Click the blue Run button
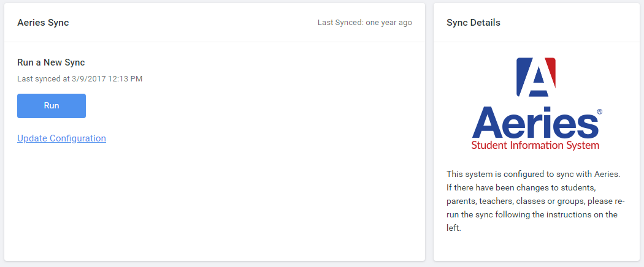The width and height of the screenshot is (644, 267). tap(52, 106)
